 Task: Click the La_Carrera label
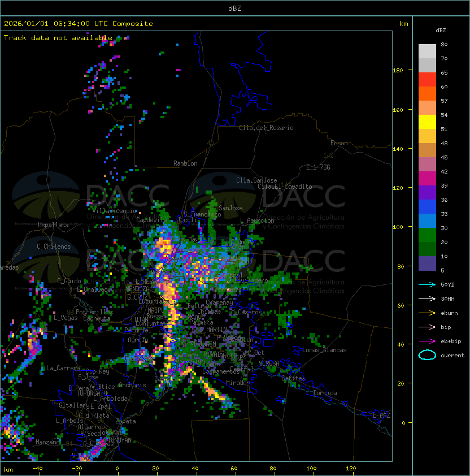pyautogui.click(x=64, y=368)
